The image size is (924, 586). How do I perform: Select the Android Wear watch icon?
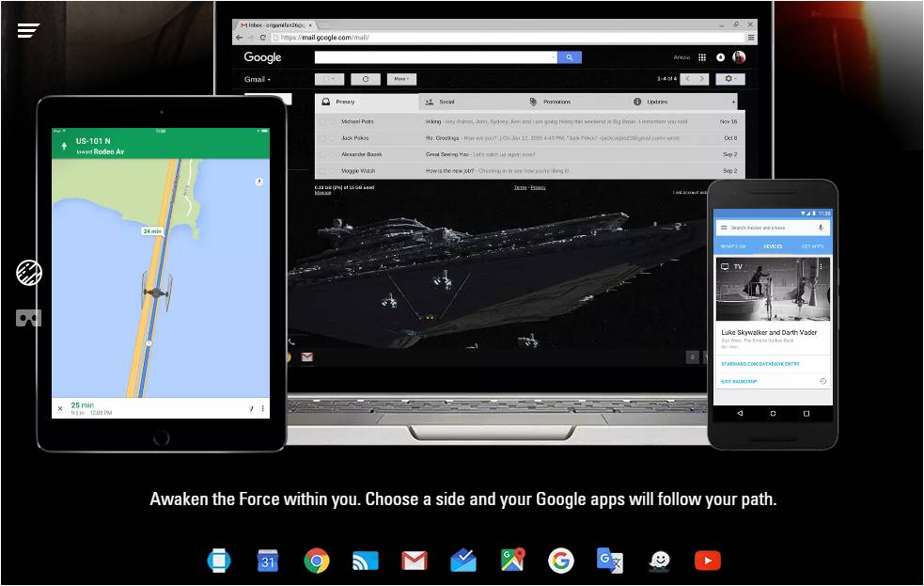click(x=219, y=560)
